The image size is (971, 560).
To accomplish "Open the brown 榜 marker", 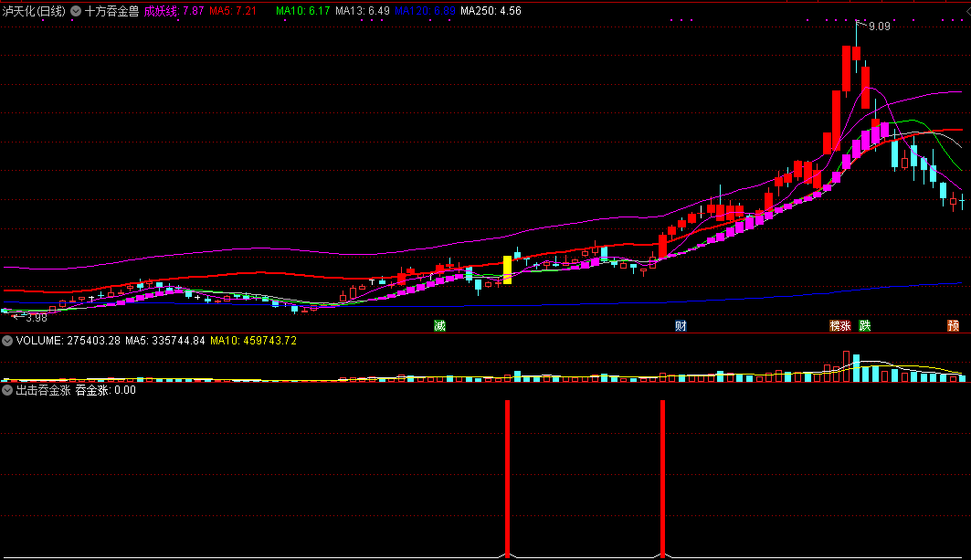I will (x=835, y=326).
